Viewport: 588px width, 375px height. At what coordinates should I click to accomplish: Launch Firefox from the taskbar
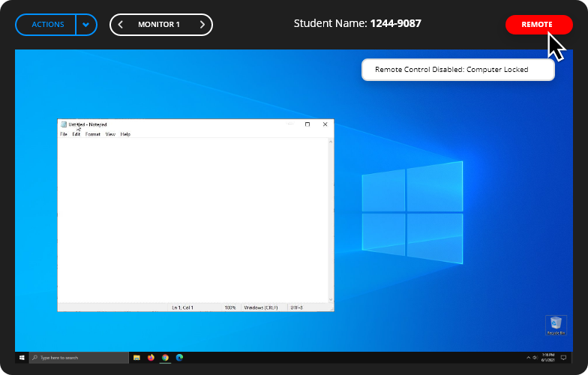(x=151, y=358)
